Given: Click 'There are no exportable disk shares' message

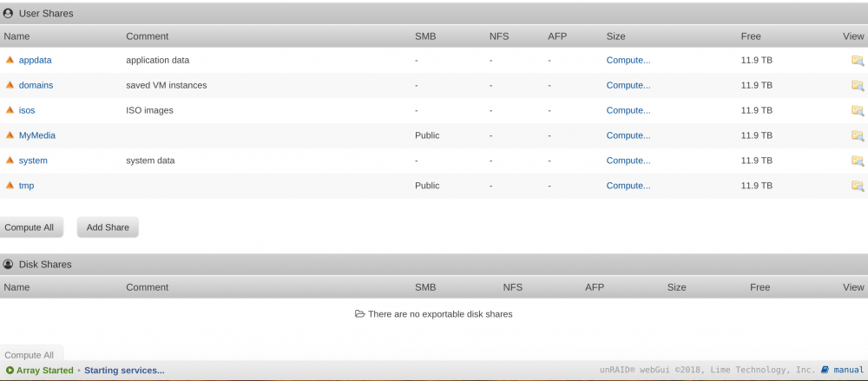Looking at the screenshot, I should 440,314.
